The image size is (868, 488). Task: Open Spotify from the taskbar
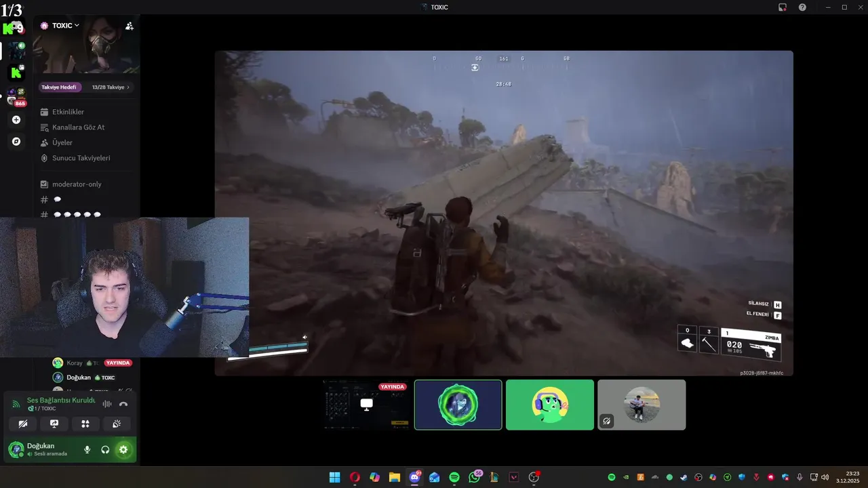pyautogui.click(x=454, y=477)
